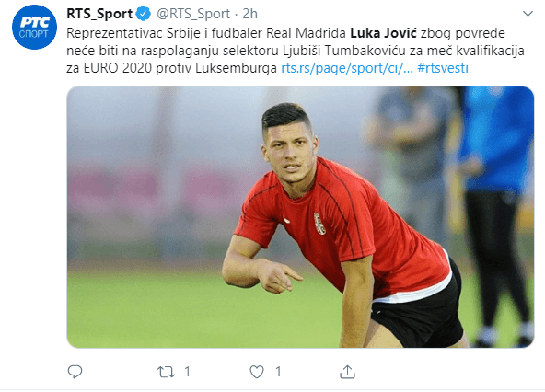Click the Serbia crest on the red shirt

coord(319,224)
